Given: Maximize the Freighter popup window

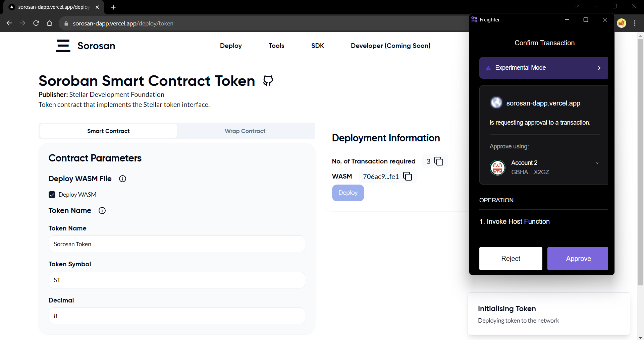Looking at the screenshot, I should tap(586, 20).
